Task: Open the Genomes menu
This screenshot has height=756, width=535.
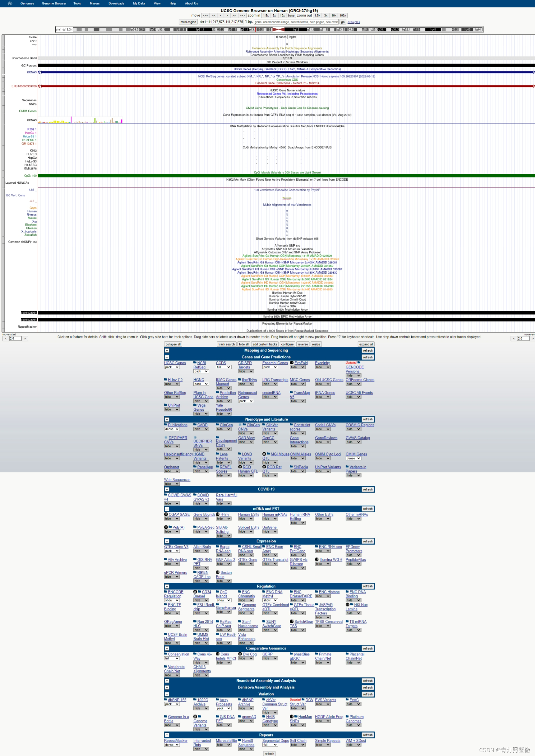Action: coord(27,3)
